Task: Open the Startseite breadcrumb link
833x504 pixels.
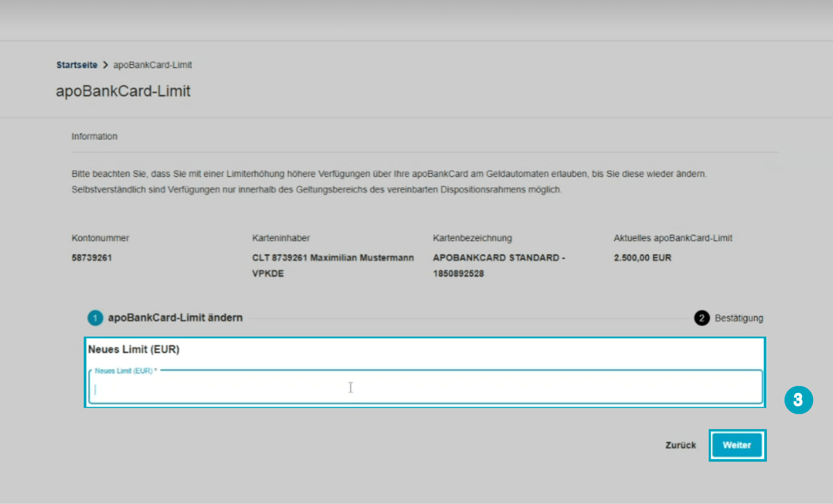Action: pos(77,65)
